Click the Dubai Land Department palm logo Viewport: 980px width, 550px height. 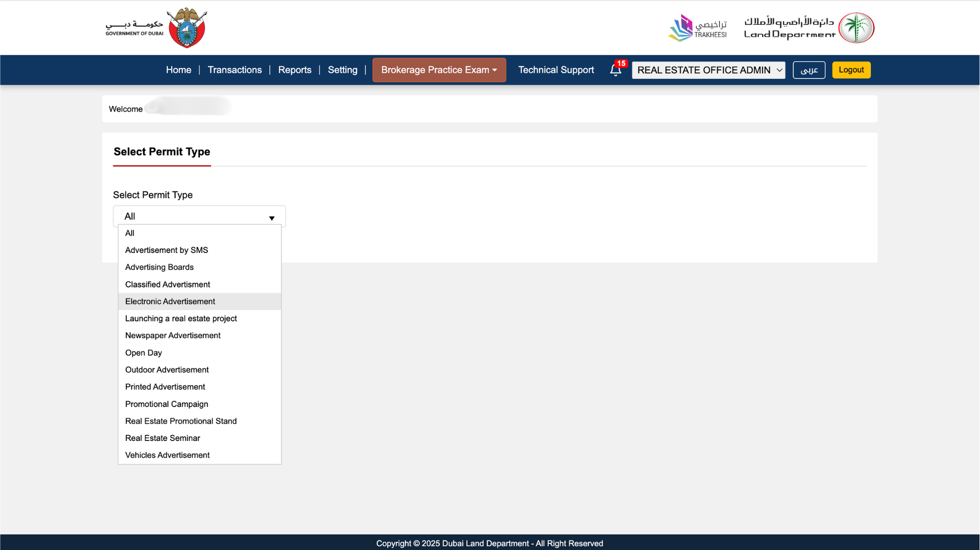tap(856, 28)
